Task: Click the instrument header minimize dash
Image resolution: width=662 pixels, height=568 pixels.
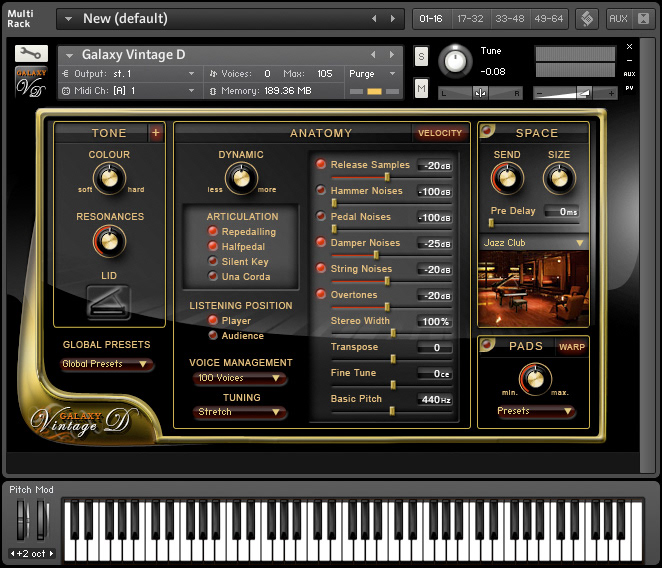Action: (x=629, y=60)
